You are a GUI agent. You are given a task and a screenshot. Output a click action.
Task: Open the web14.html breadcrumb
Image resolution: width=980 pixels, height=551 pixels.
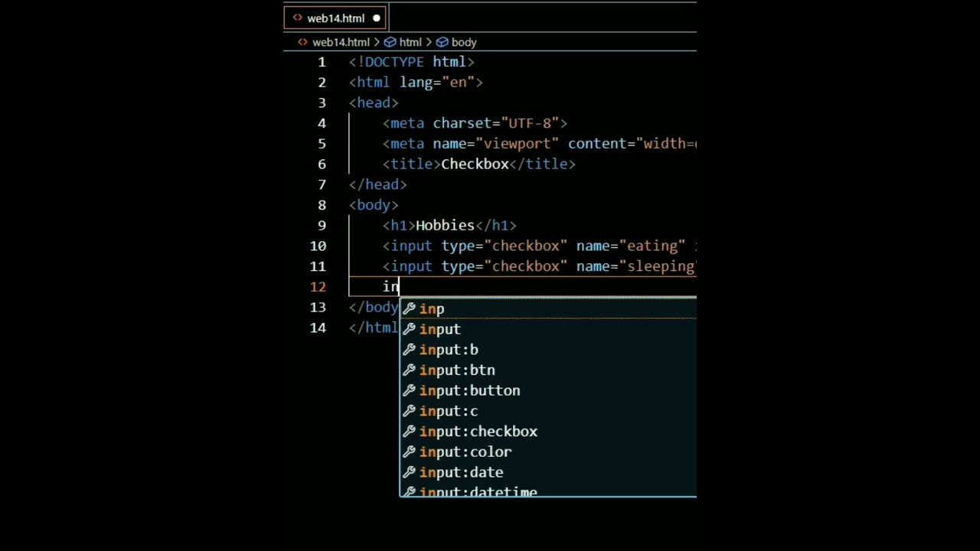341,42
